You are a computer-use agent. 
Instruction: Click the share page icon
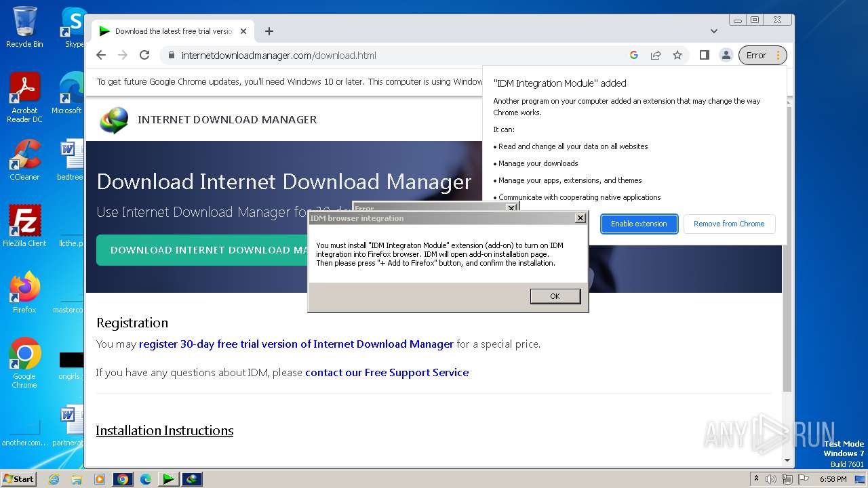point(656,55)
